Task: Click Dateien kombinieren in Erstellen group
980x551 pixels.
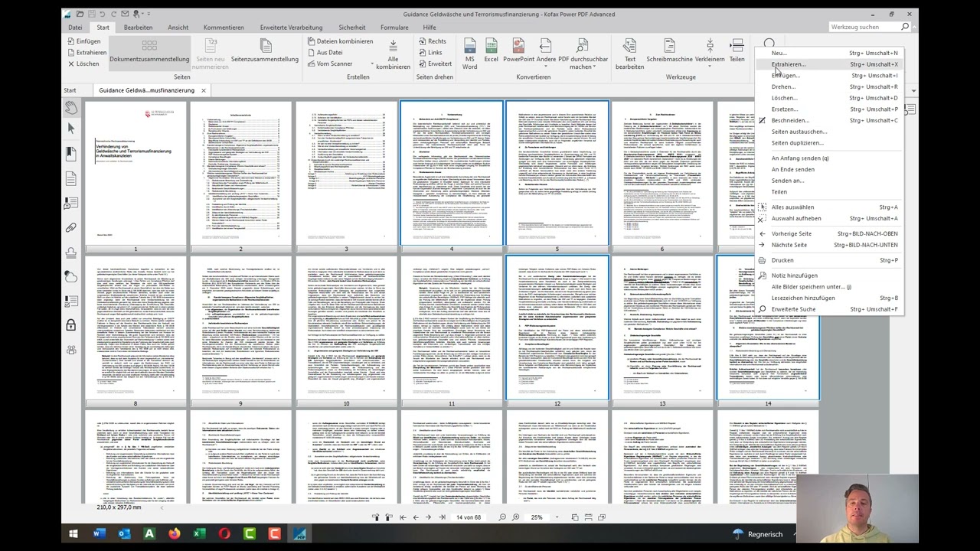Action: point(341,41)
